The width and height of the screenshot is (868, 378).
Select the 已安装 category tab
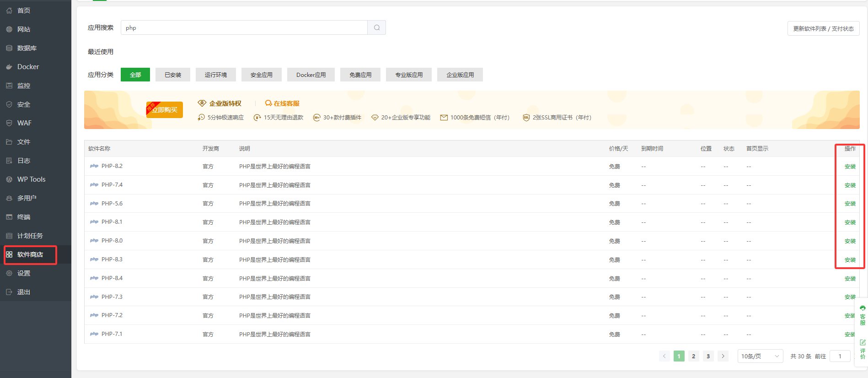[x=173, y=75]
